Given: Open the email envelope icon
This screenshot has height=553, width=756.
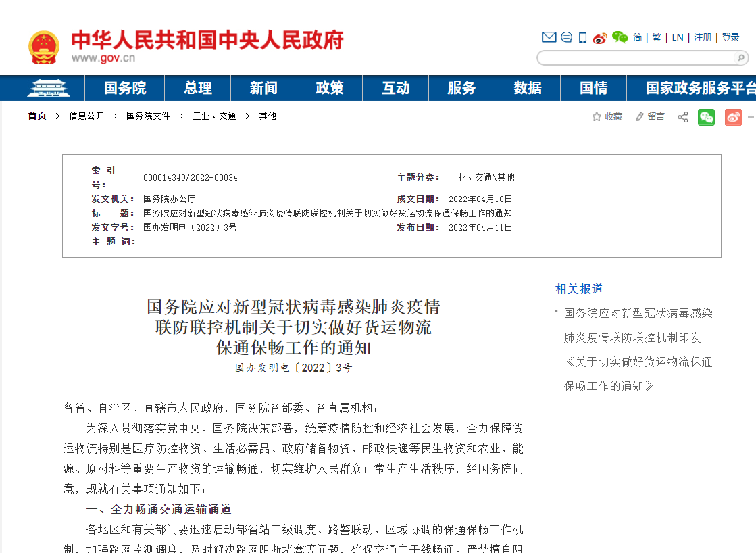Looking at the screenshot, I should click(x=549, y=37).
